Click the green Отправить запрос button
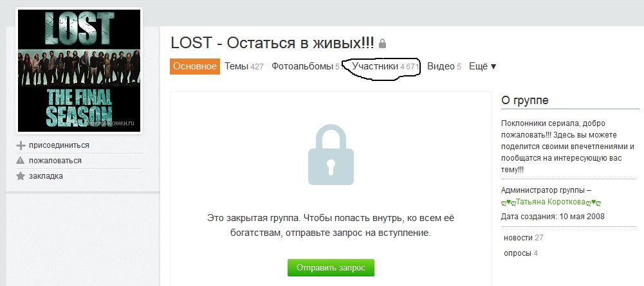 tap(331, 267)
